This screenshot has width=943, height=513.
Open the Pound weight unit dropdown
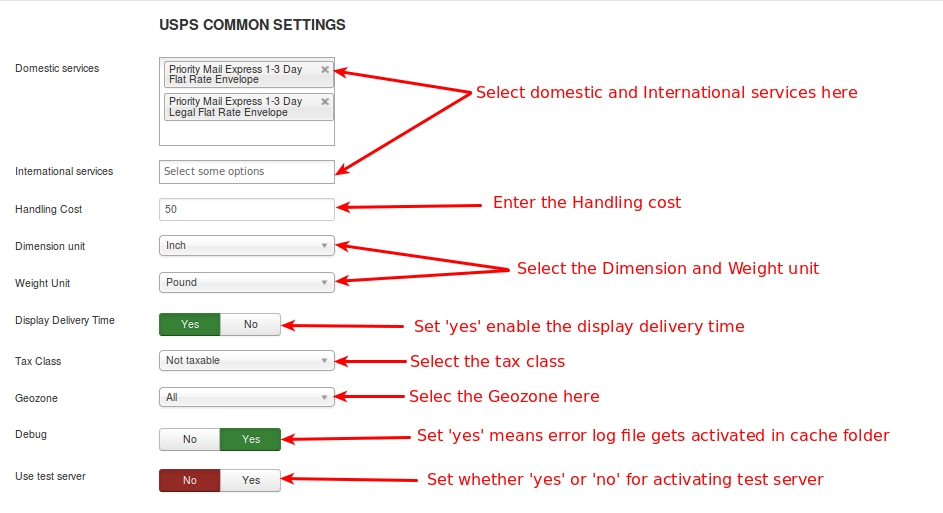[247, 283]
